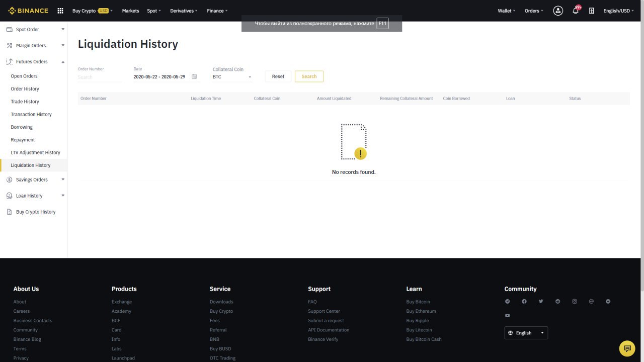
Task: Go to Open Orders in sidebar
Action: click(24, 76)
